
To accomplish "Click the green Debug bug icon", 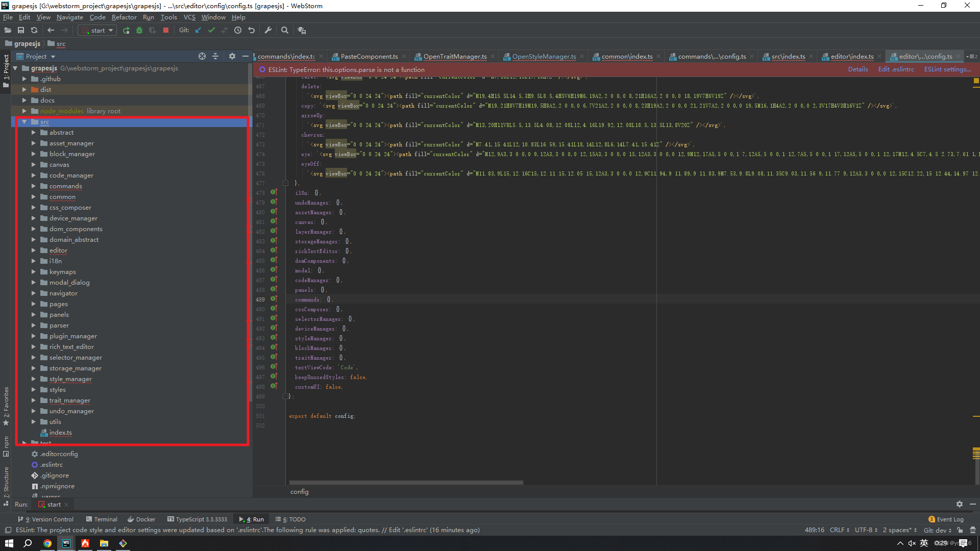I will click(139, 31).
